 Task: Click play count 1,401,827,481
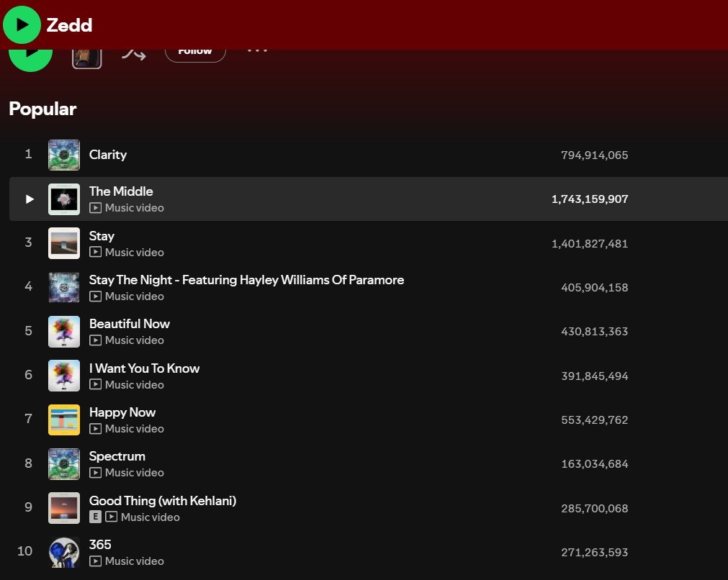(590, 244)
